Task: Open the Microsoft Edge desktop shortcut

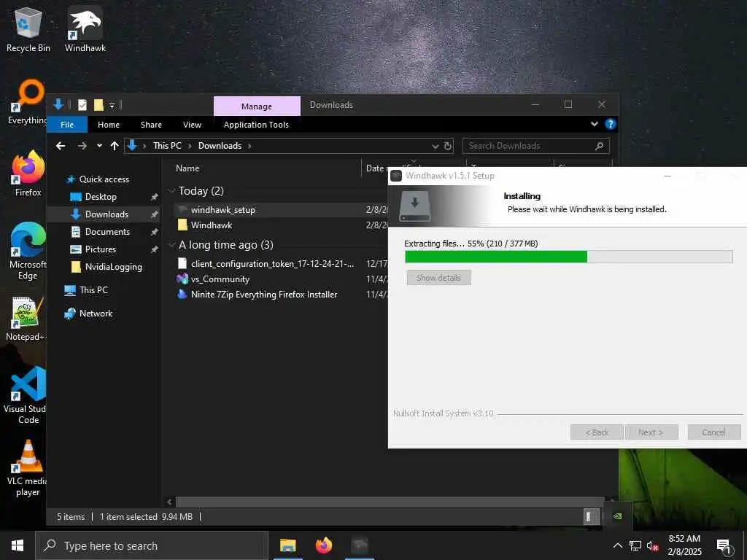Action: (x=28, y=252)
